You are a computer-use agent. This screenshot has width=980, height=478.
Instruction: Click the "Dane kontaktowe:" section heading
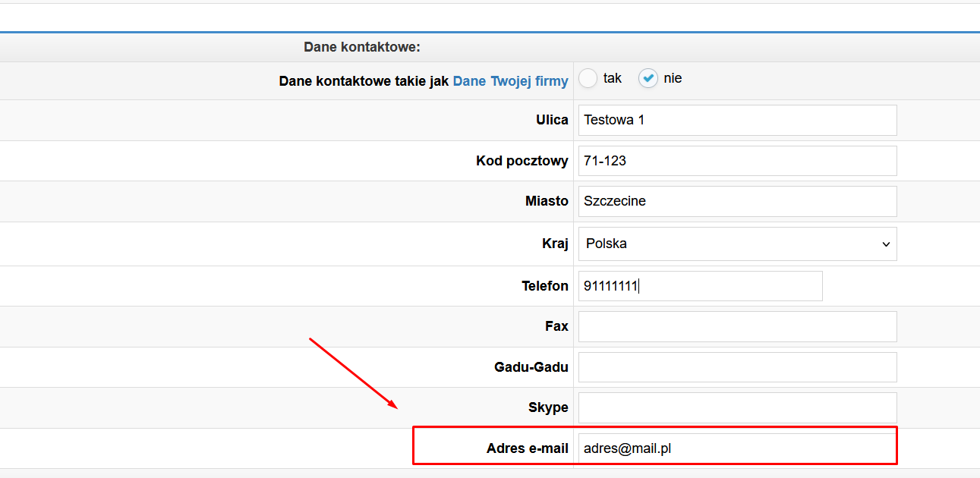(362, 47)
